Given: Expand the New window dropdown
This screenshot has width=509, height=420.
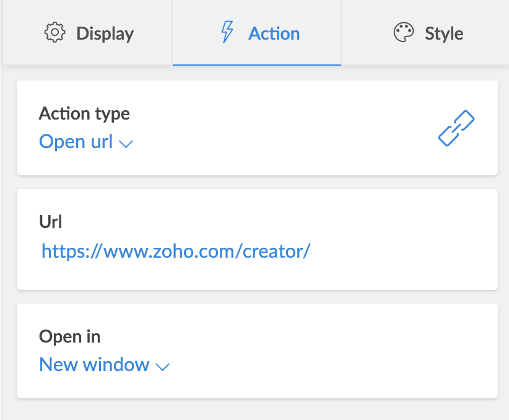Looking at the screenshot, I should click(94, 365).
